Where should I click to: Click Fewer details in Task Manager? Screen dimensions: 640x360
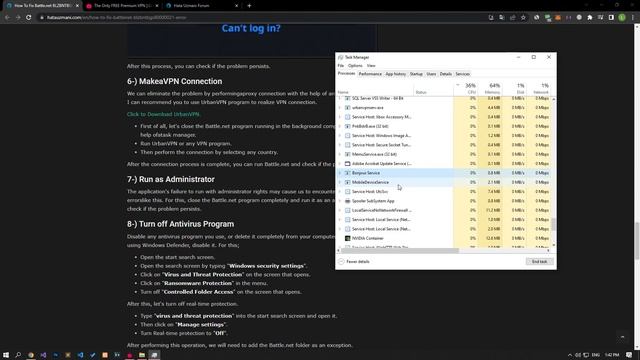[354, 262]
